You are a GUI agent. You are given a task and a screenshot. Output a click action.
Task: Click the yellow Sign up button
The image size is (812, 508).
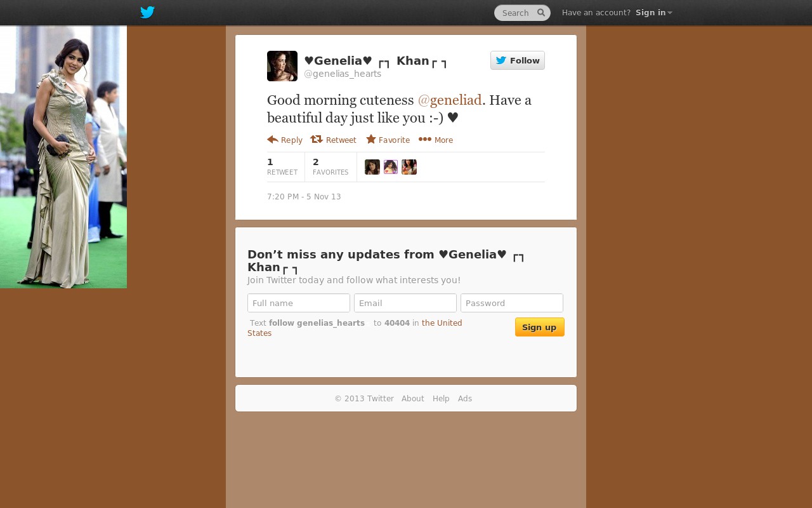tap(540, 327)
